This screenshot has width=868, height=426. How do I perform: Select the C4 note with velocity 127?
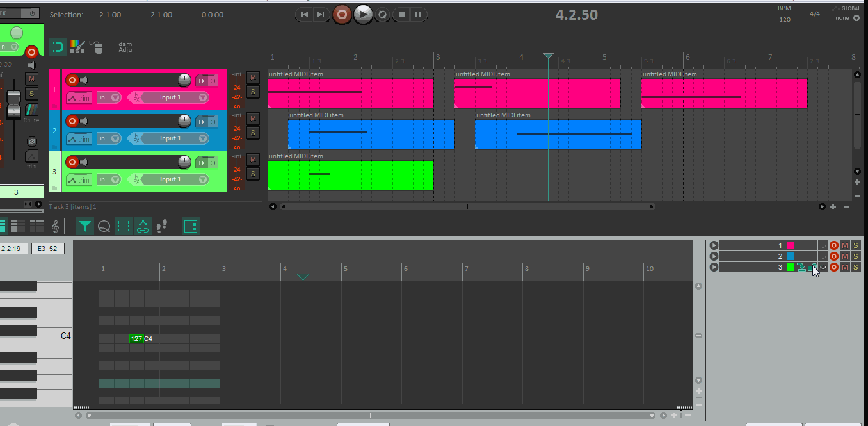coord(136,338)
